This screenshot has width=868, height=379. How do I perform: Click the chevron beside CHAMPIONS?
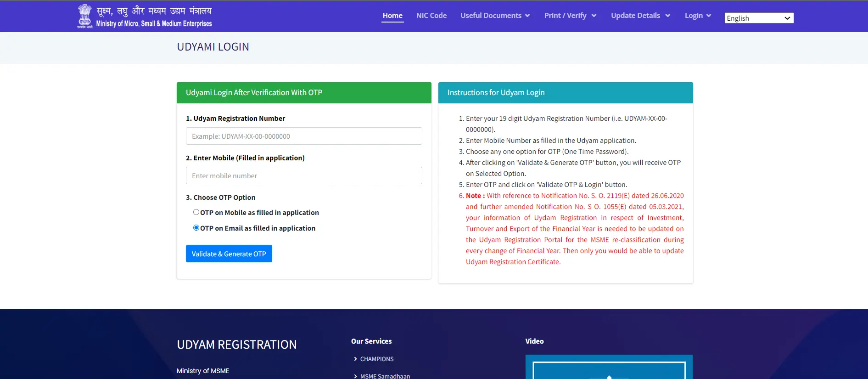355,359
